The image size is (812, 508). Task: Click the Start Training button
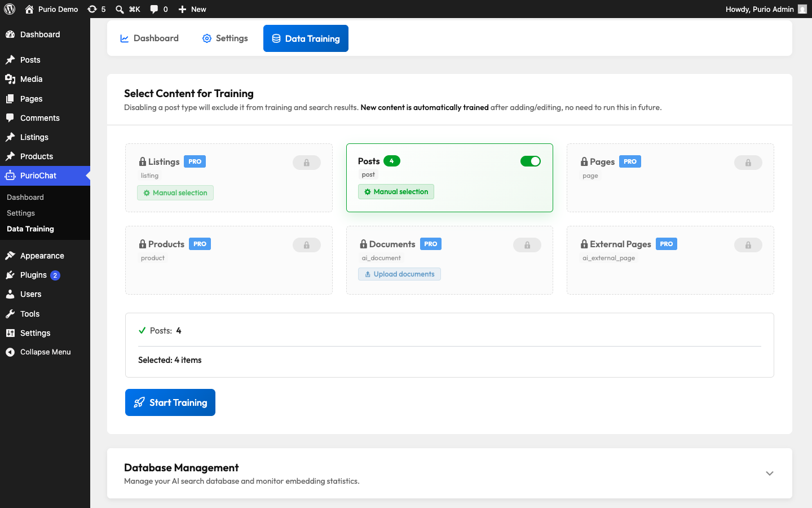click(x=170, y=402)
